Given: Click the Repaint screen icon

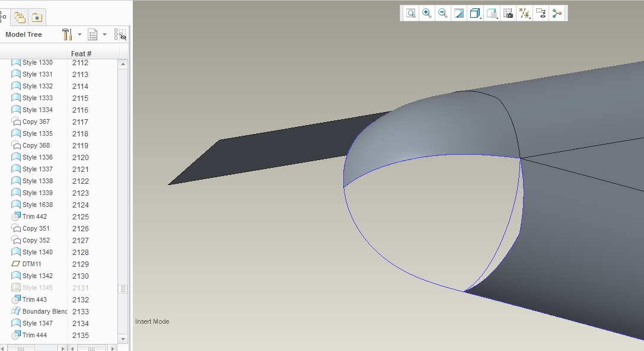Looking at the screenshot, I should click(x=459, y=14).
